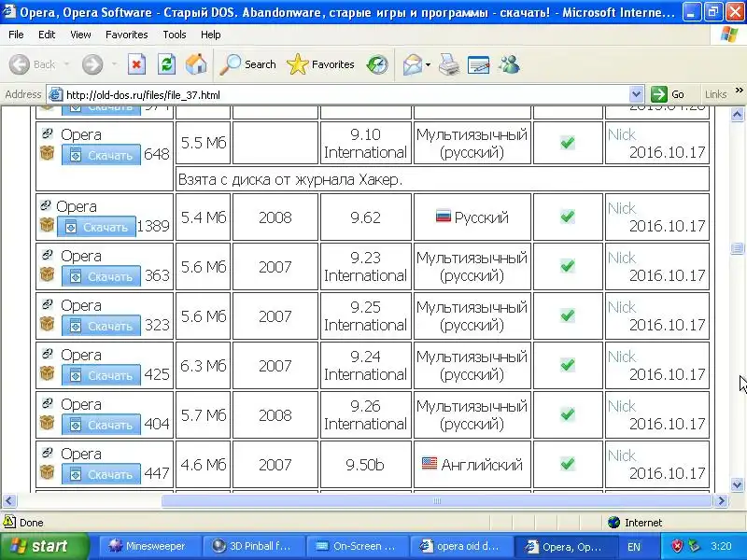Click Nick uploader link in 9.24 row
Viewport: 747px width, 560px height.
622,357
